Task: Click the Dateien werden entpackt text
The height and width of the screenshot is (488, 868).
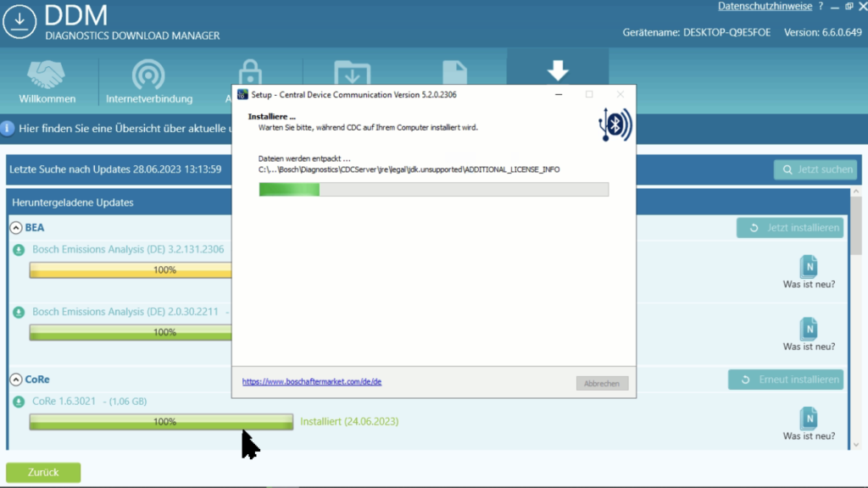Action: (x=304, y=158)
